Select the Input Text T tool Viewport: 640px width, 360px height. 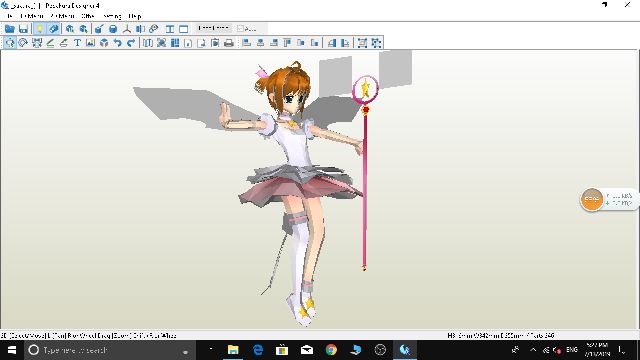coord(77,42)
